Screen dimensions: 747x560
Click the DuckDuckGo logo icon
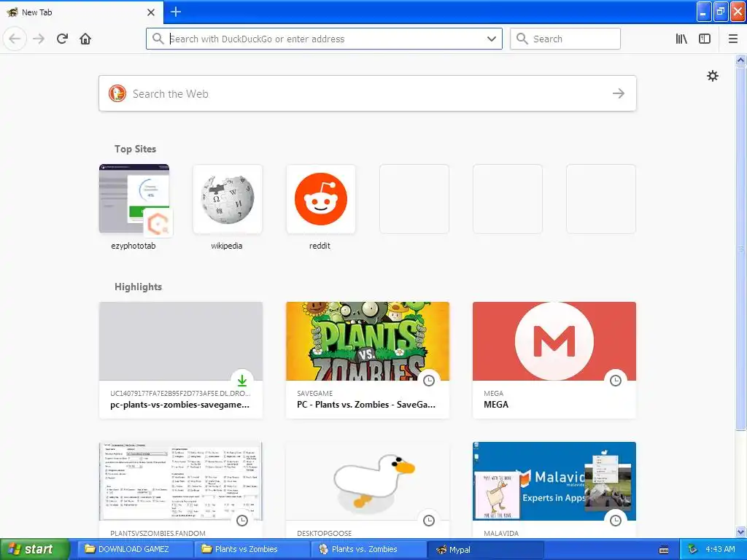coord(117,93)
